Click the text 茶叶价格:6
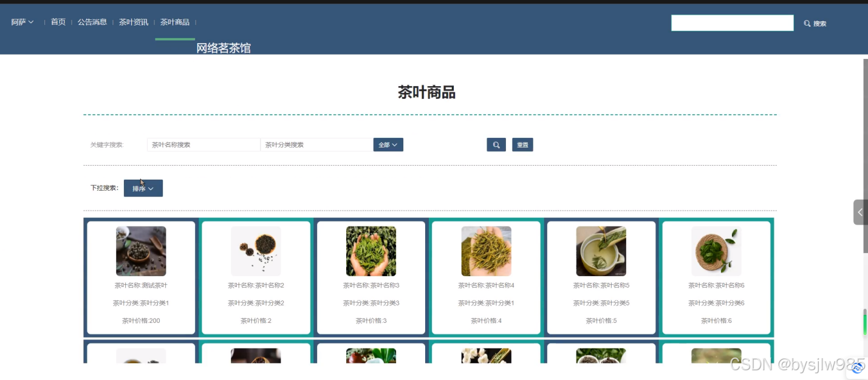 [x=716, y=321]
